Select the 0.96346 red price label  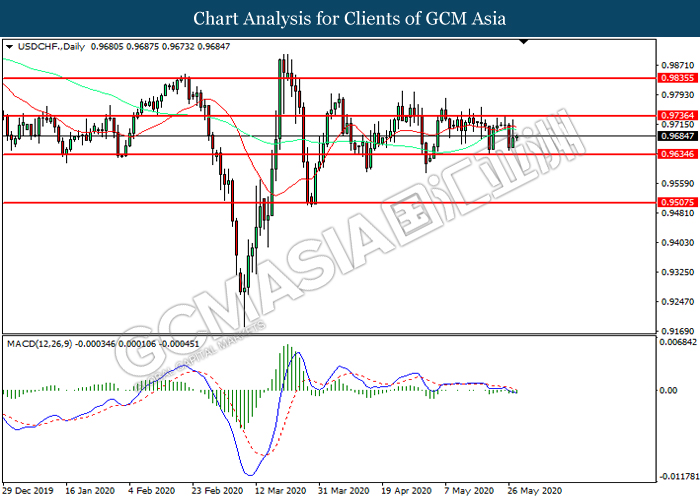click(677, 154)
